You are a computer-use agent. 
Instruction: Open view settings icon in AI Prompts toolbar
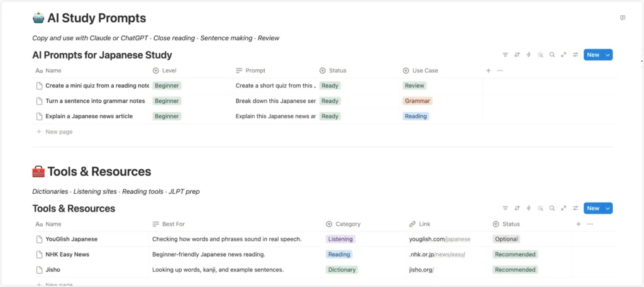coord(576,55)
